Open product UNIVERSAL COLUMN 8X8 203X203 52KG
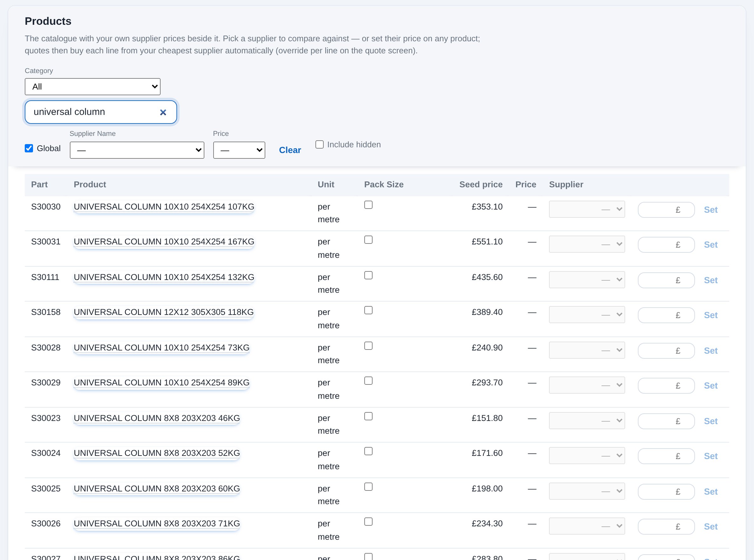 157,453
